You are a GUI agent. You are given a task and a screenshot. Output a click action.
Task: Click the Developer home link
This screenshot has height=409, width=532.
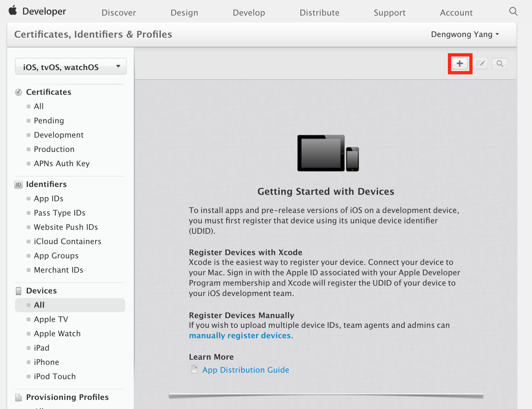click(44, 11)
